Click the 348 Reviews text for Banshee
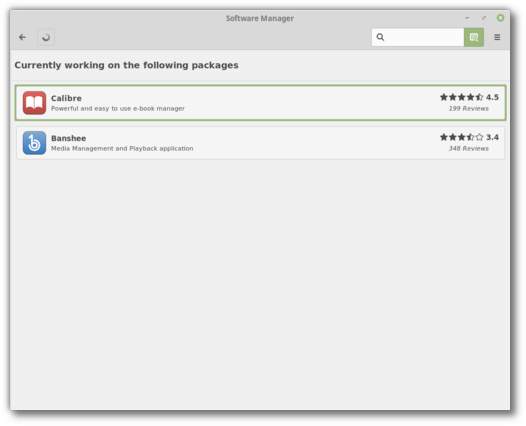 tap(469, 148)
